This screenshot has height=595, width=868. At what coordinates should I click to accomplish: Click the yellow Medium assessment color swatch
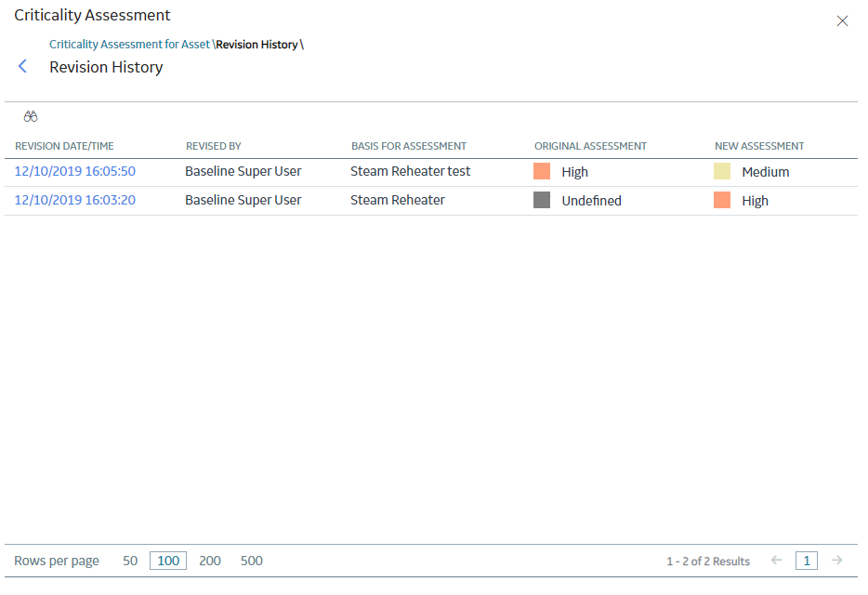pos(722,171)
